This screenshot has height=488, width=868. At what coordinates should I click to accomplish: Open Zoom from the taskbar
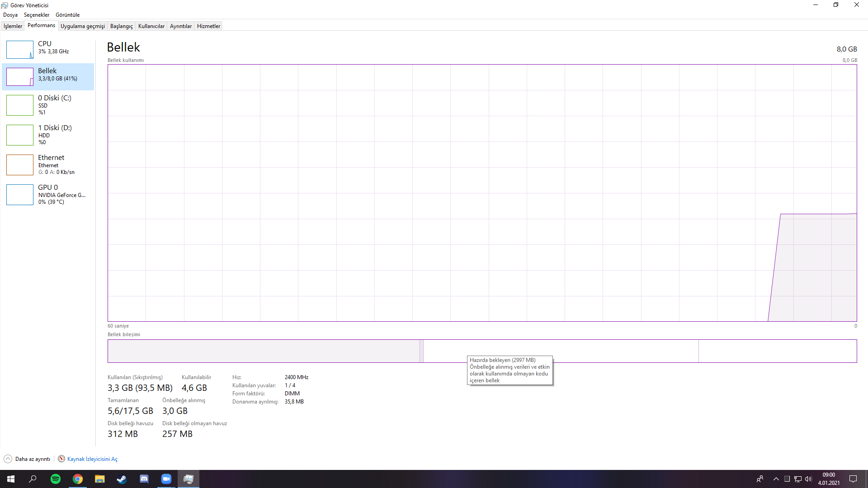[x=166, y=479]
